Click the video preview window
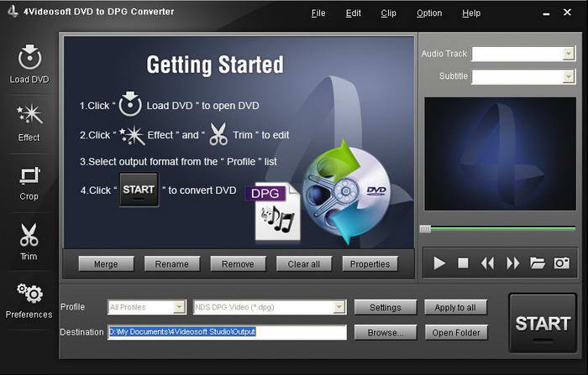Screen dimensions: 588x375 click(x=501, y=154)
